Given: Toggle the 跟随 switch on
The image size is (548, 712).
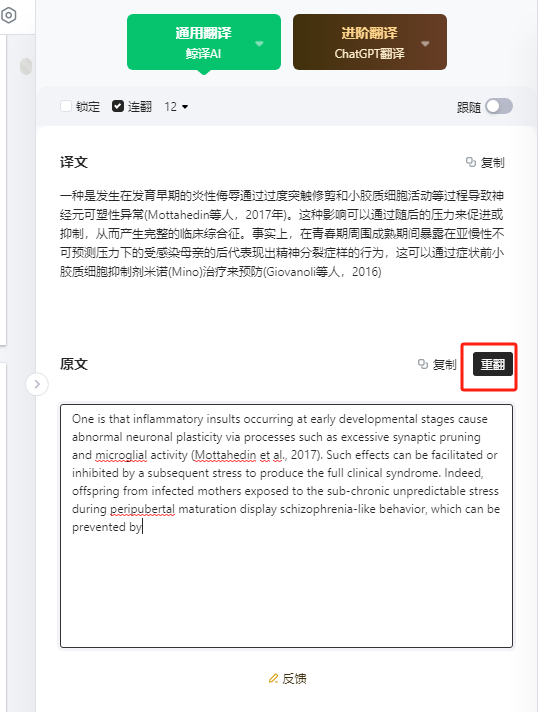Looking at the screenshot, I should pyautogui.click(x=499, y=107).
